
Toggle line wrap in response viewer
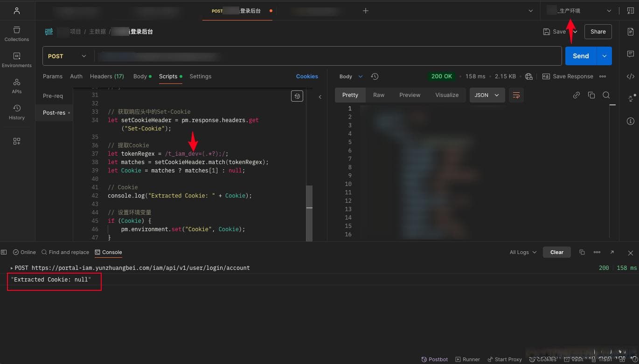click(516, 95)
